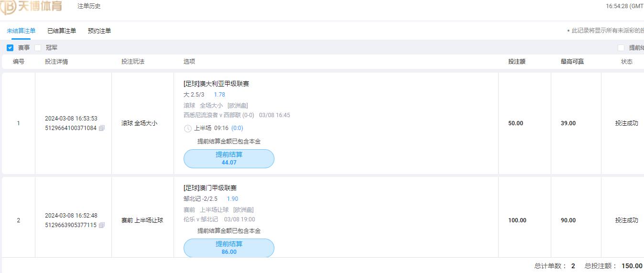644x273 pixels.
Task: Click the 伦乐 v 邹北记 match text
Action: point(201,219)
